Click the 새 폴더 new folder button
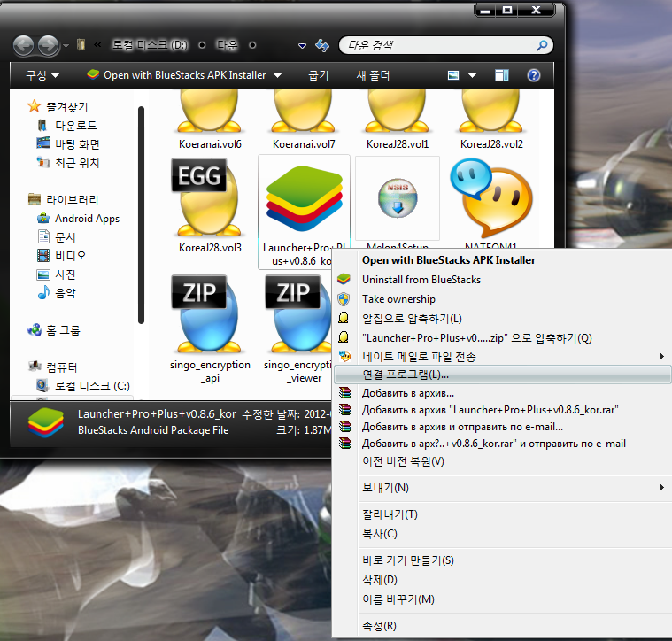The image size is (672, 641). (373, 76)
